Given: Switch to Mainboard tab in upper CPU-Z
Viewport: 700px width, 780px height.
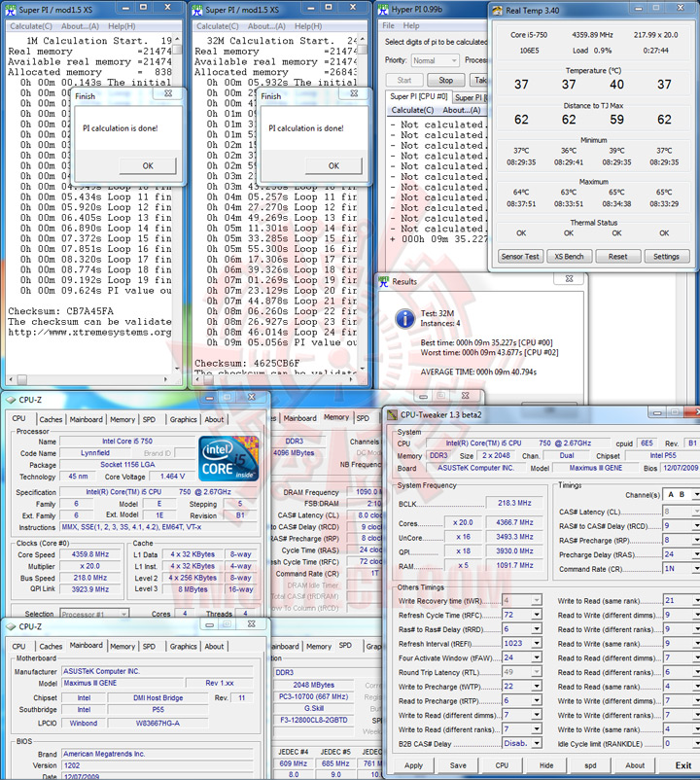Looking at the screenshot, I should (86, 419).
